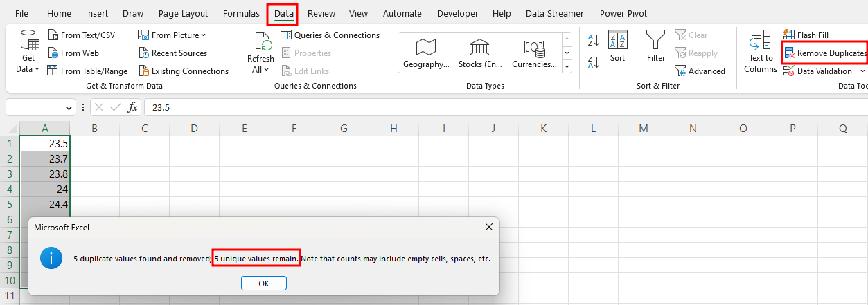868x305 pixels.
Task: Select cell containing 23.8
Action: [45, 174]
